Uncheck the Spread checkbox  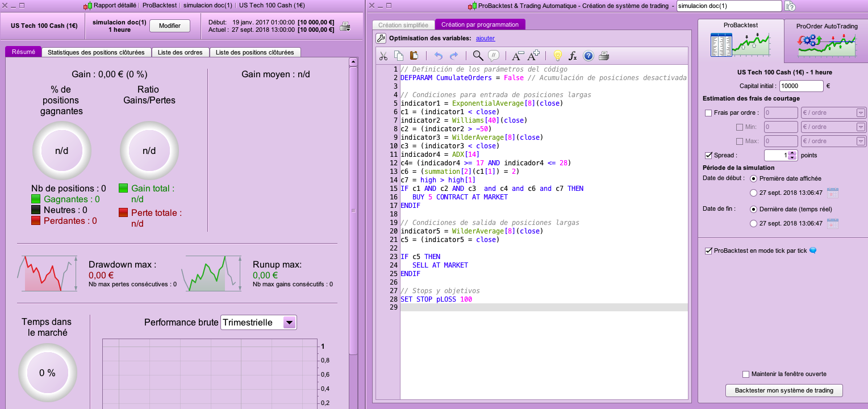click(x=708, y=155)
